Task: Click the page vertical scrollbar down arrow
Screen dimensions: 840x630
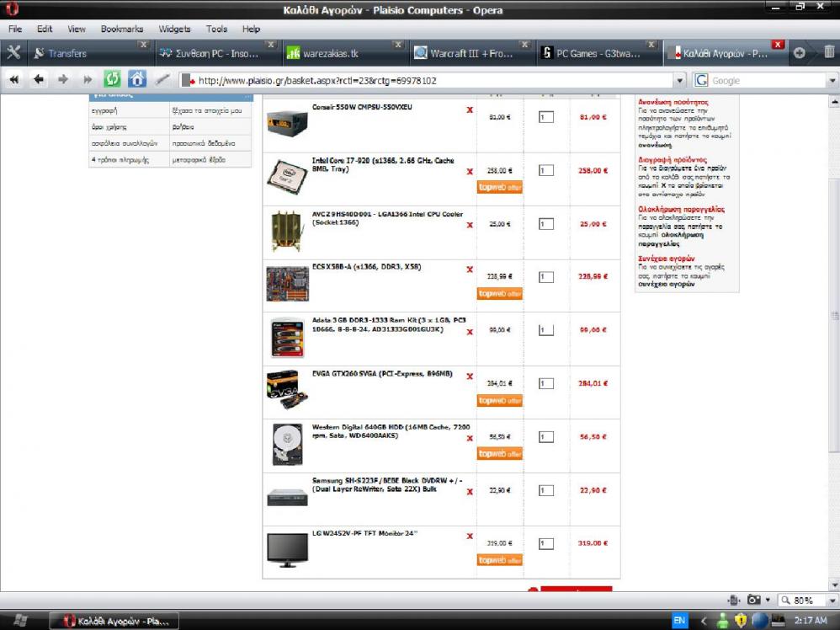Action: [x=834, y=585]
